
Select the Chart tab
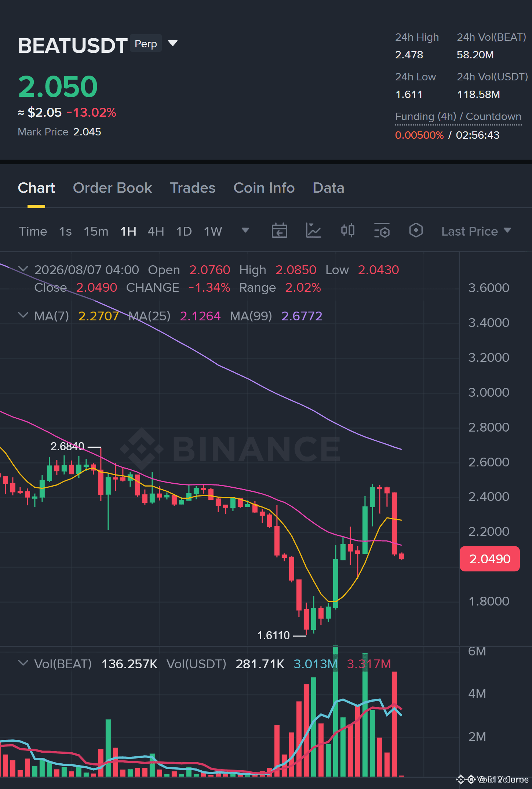pyautogui.click(x=36, y=188)
